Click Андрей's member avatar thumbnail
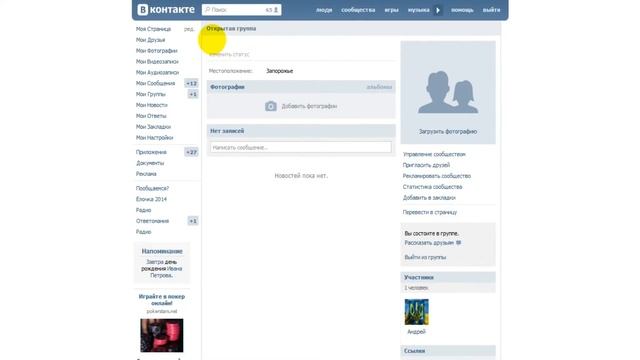Viewport: 640px width, 360px height. click(x=416, y=312)
